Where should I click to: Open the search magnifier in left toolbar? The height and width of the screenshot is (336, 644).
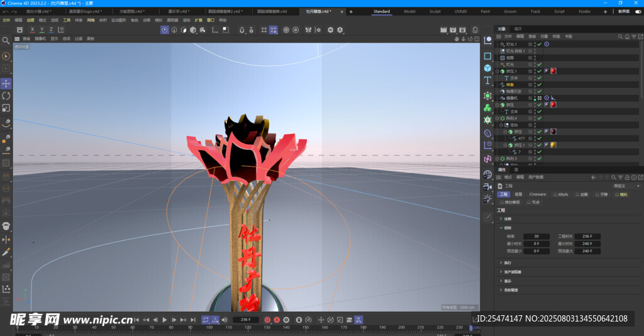point(6,40)
